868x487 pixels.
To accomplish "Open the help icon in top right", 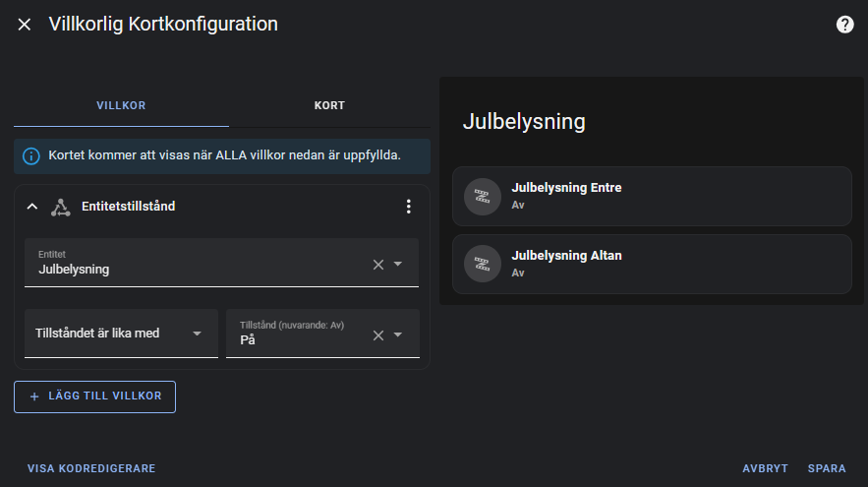I will pyautogui.click(x=844, y=25).
